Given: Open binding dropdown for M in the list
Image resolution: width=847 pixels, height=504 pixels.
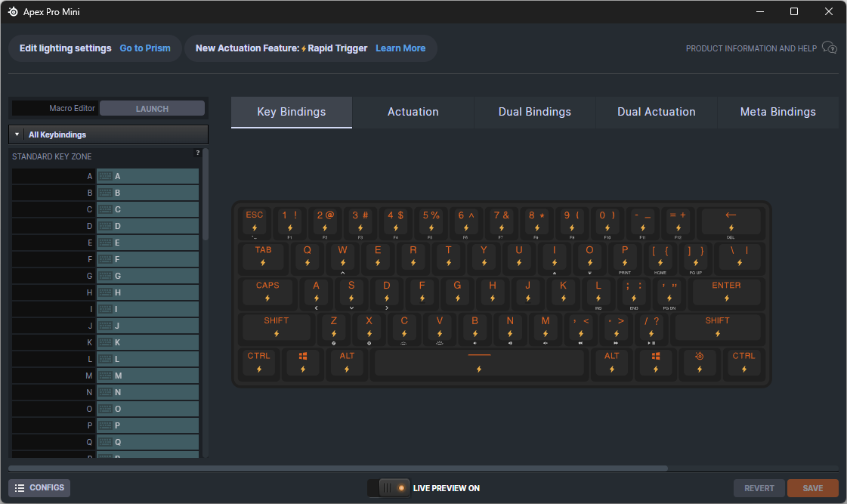Looking at the screenshot, I should pos(147,376).
